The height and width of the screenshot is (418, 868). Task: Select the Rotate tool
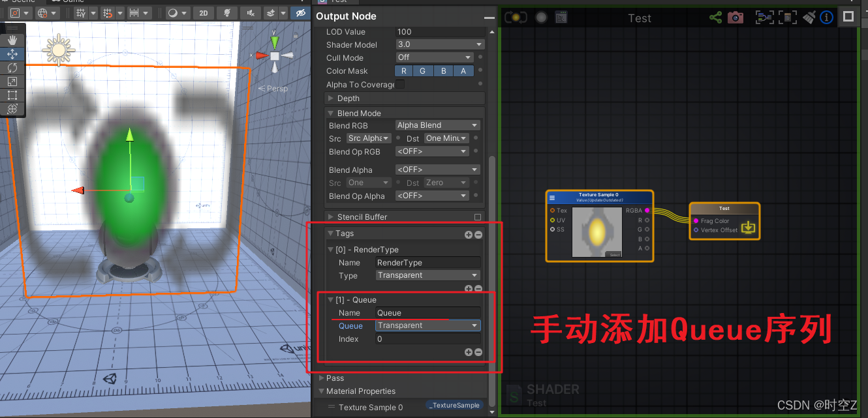[x=12, y=68]
